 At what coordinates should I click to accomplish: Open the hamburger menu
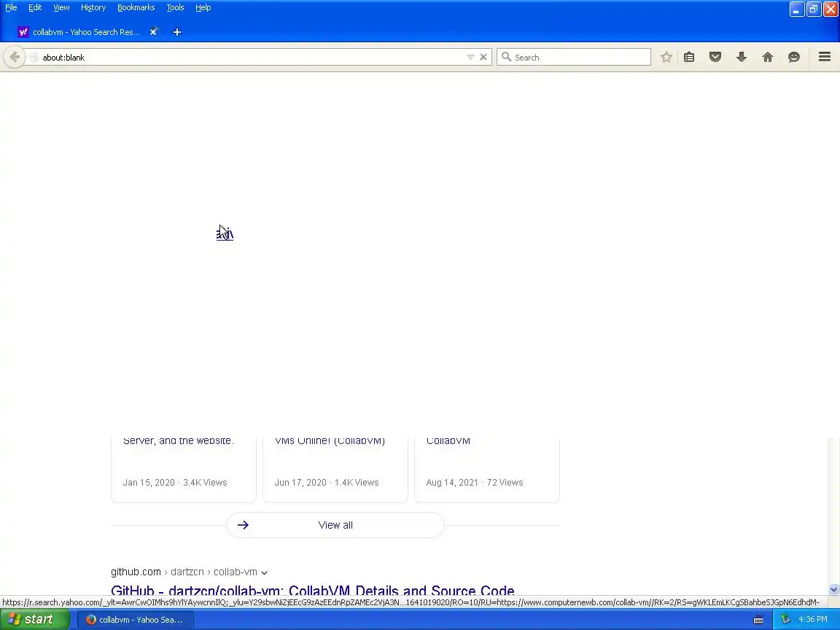click(825, 57)
